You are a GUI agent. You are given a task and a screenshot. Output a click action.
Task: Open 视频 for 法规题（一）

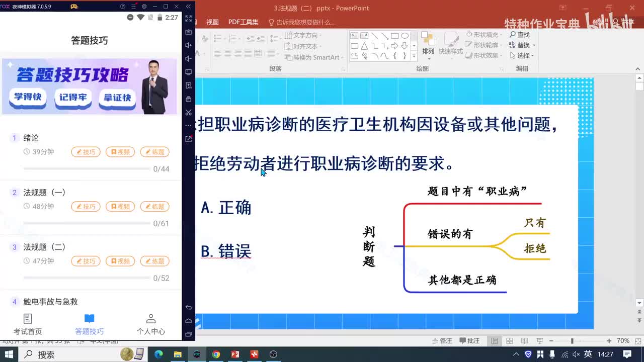tap(120, 207)
